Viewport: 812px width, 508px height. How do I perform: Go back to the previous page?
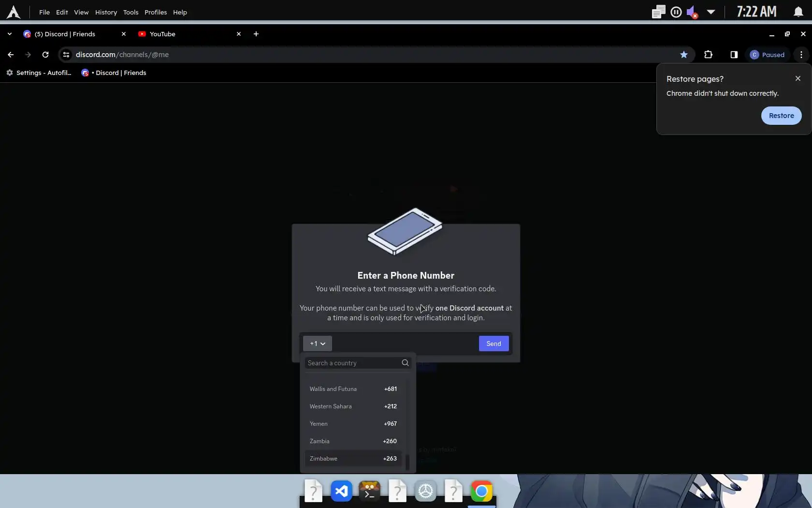(x=11, y=55)
